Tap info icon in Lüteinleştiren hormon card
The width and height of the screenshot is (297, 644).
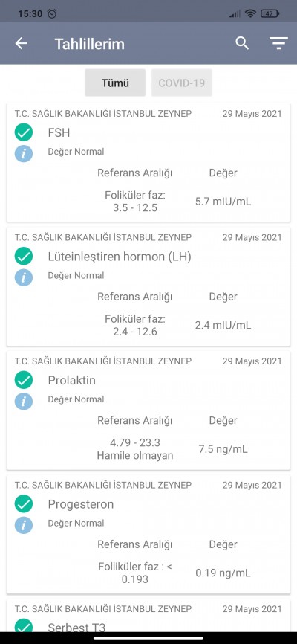[x=24, y=277]
